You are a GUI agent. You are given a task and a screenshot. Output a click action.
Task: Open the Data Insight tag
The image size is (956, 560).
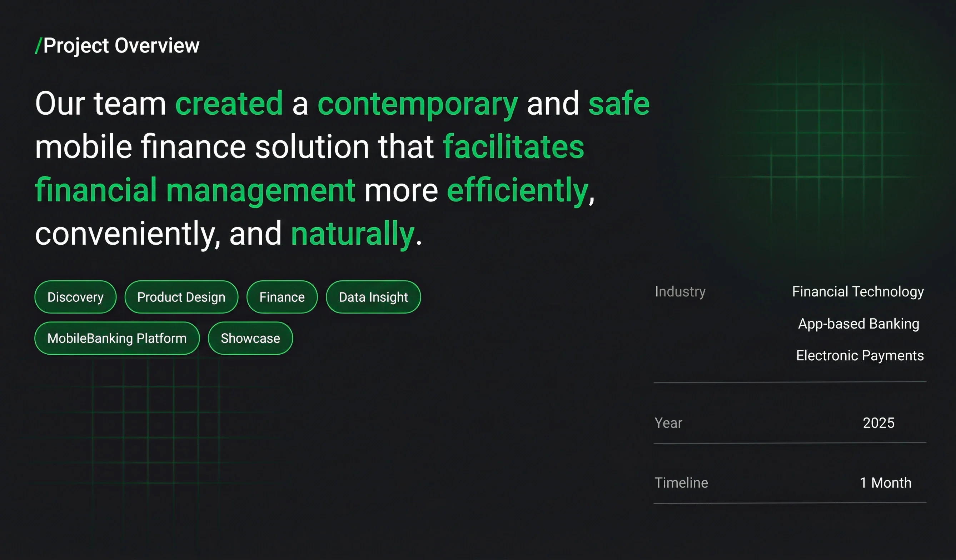pos(373,297)
